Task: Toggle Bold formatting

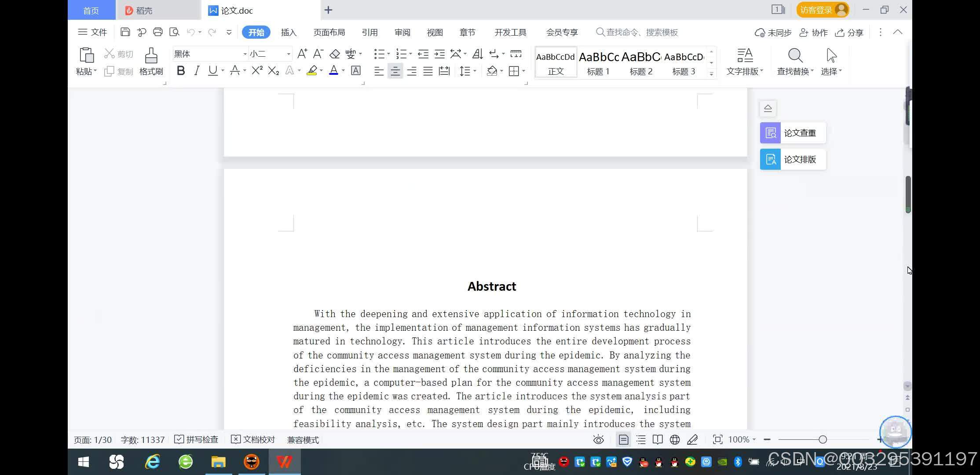Action: click(x=180, y=70)
